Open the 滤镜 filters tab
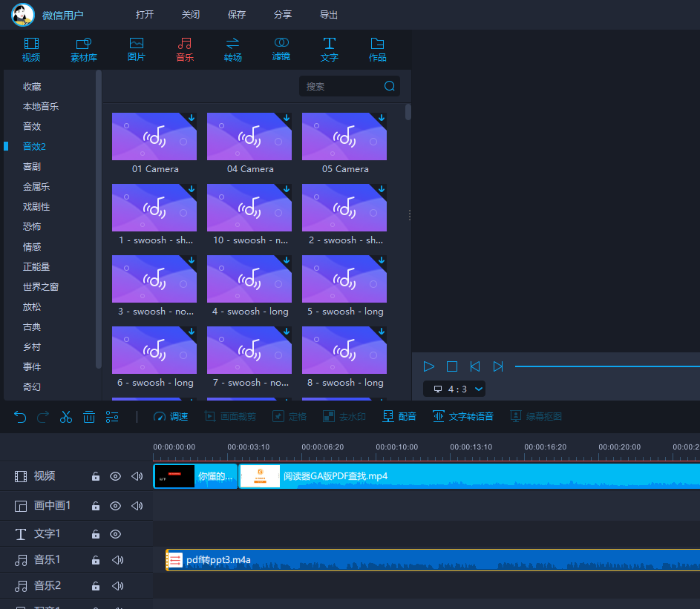 (x=281, y=49)
